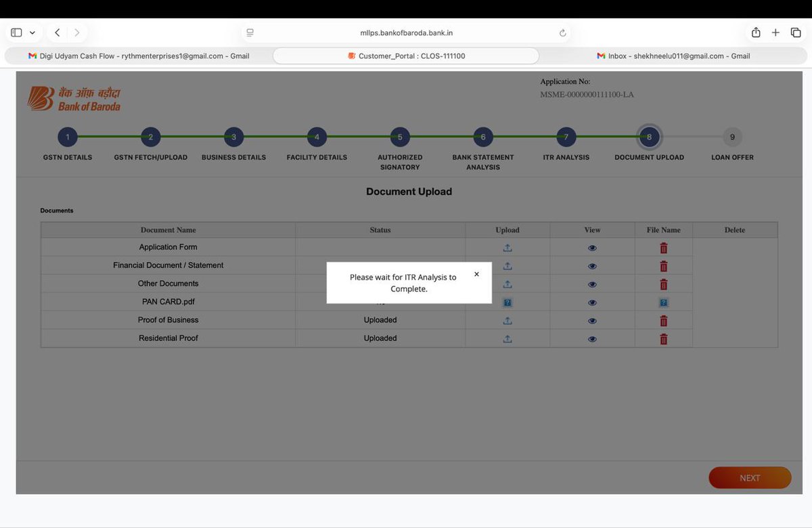Open the Safari share menu

tap(756, 32)
